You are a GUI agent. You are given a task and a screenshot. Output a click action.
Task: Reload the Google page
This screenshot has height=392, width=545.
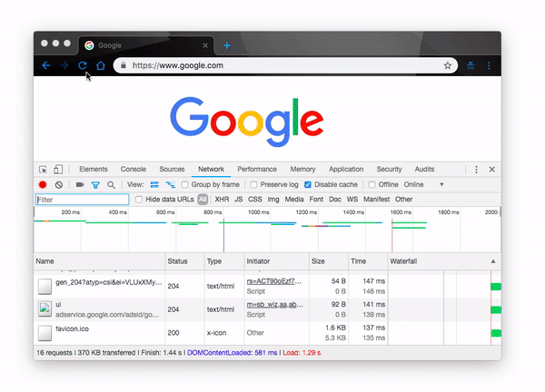point(83,65)
